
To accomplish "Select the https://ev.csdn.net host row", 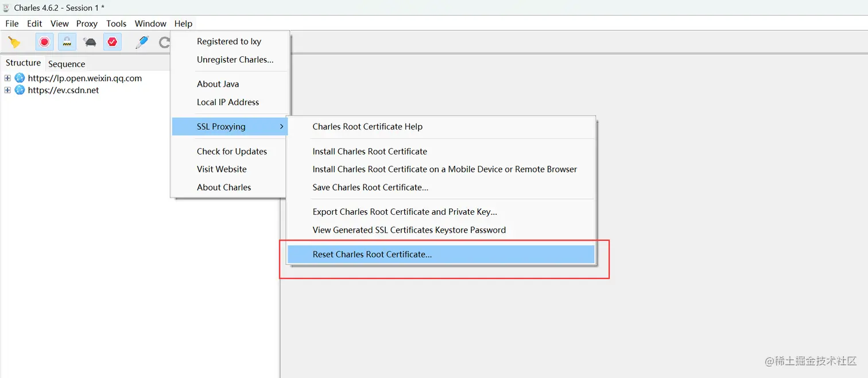I will click(63, 90).
